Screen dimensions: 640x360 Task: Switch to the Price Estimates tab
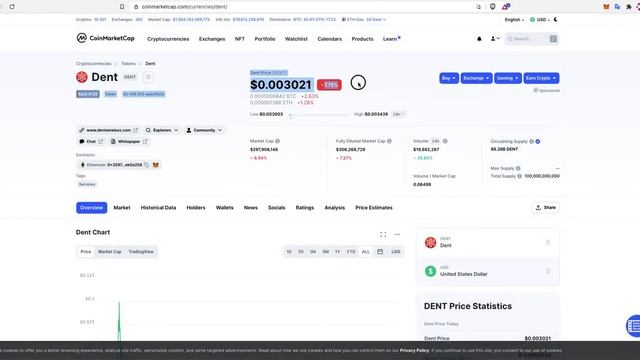click(373, 208)
